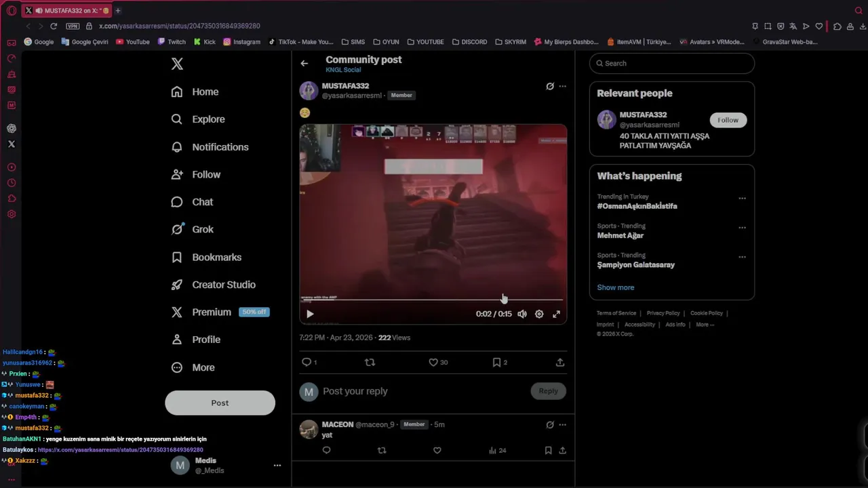The image size is (868, 488).
Task: Open footer More dropdown
Action: [x=705, y=325]
